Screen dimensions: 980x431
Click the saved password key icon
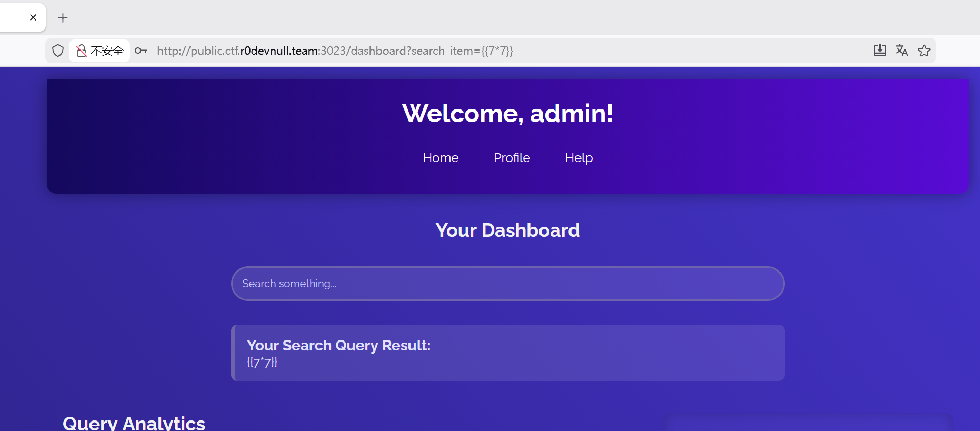pyautogui.click(x=141, y=51)
